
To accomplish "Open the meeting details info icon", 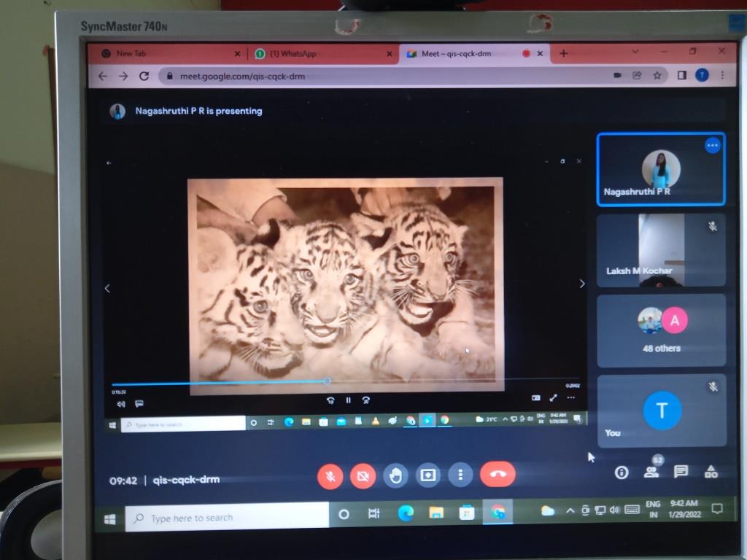I will click(622, 472).
